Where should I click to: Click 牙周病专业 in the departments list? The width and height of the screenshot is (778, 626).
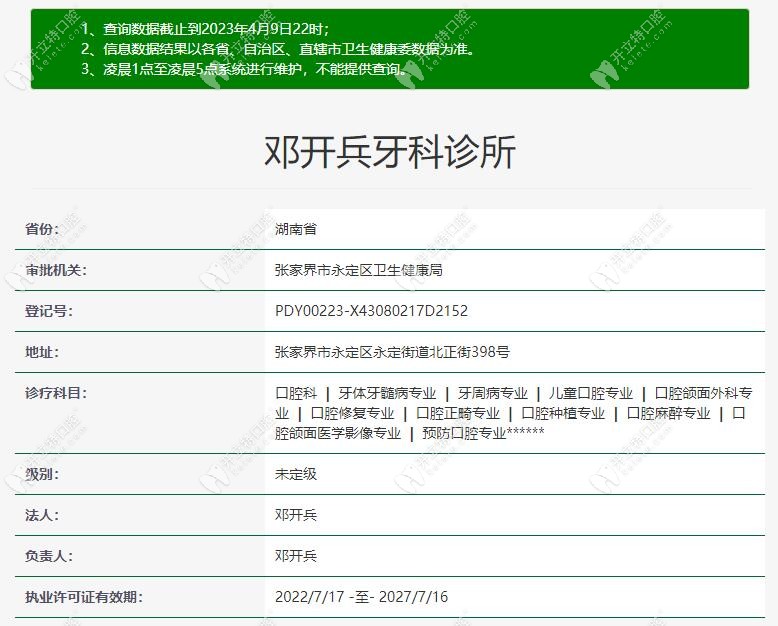[x=493, y=393]
